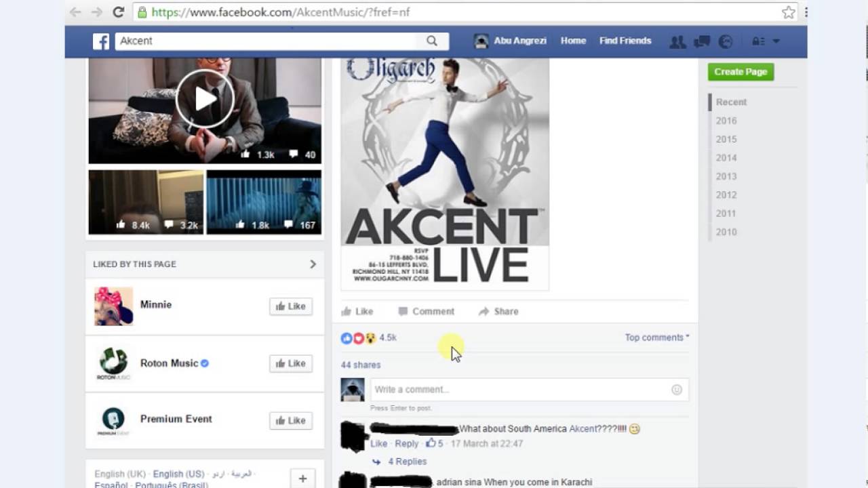Open Minnie page link

point(156,305)
